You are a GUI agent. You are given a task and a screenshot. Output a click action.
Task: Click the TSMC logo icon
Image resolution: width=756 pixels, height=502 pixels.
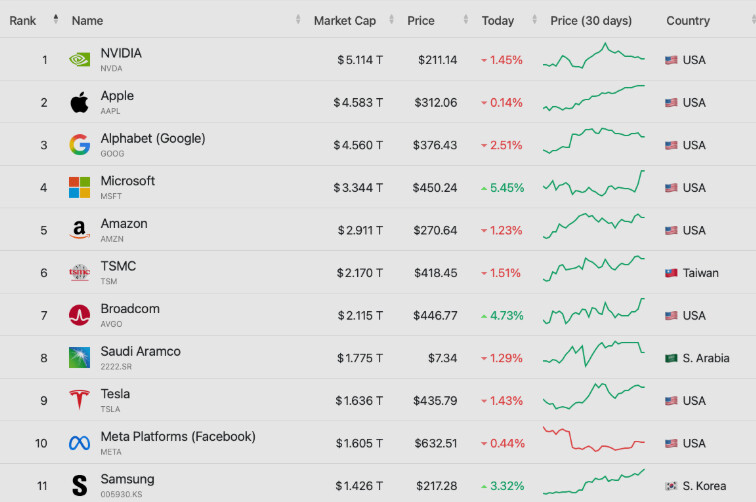[80, 272]
